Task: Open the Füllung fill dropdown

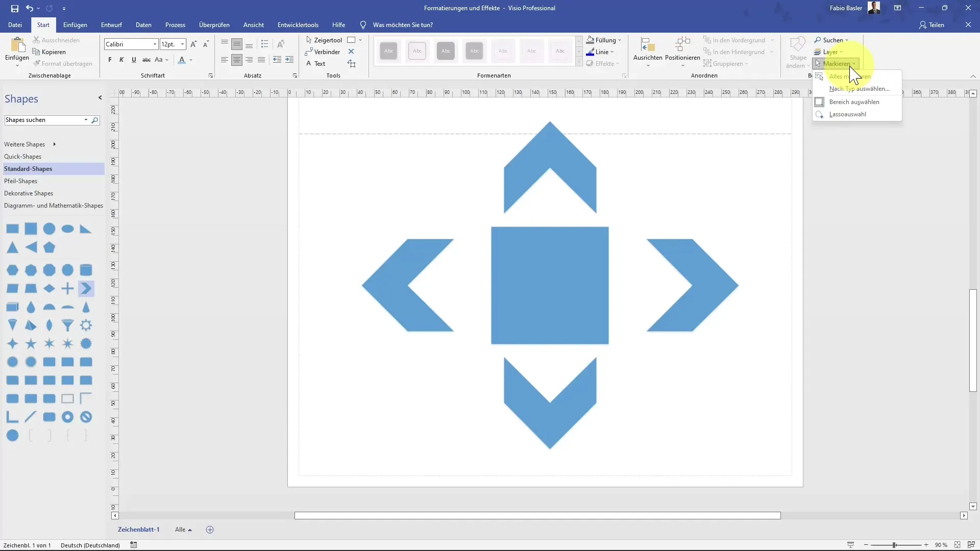Action: [604, 40]
